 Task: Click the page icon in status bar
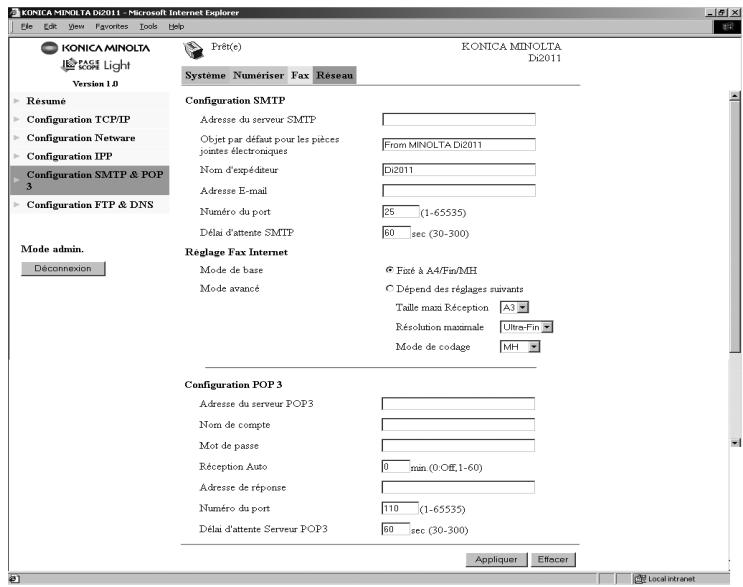pyautogui.click(x=14, y=578)
